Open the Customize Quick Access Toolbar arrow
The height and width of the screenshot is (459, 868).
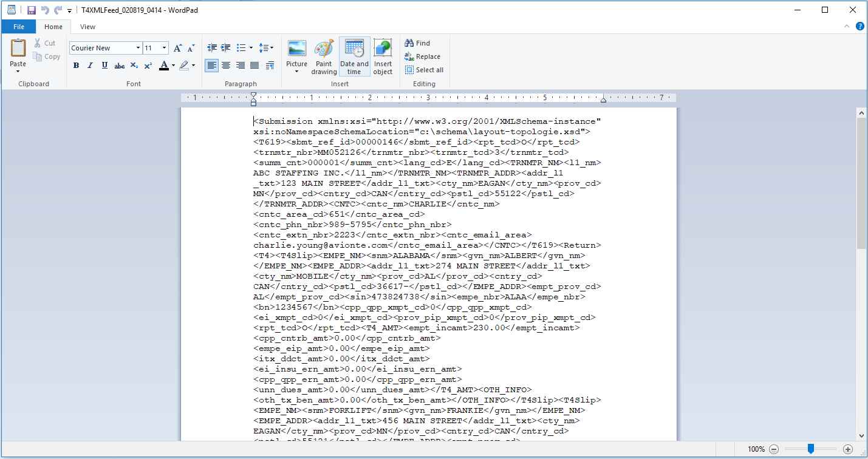[x=69, y=11]
